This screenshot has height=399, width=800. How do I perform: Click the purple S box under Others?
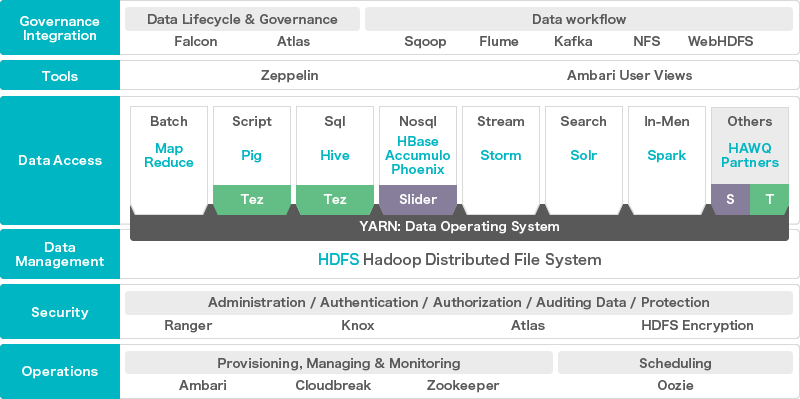pyautogui.click(x=731, y=200)
